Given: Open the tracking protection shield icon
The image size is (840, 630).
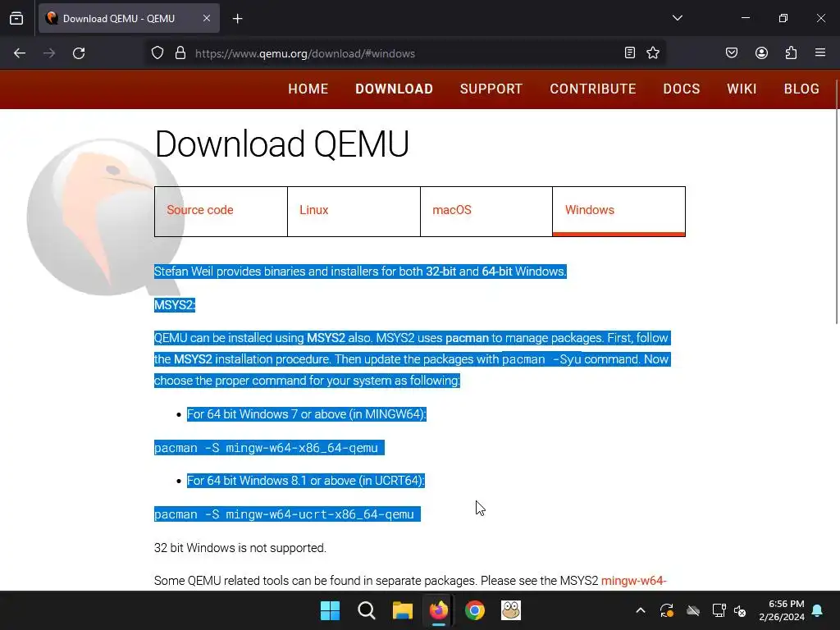Looking at the screenshot, I should 157,53.
